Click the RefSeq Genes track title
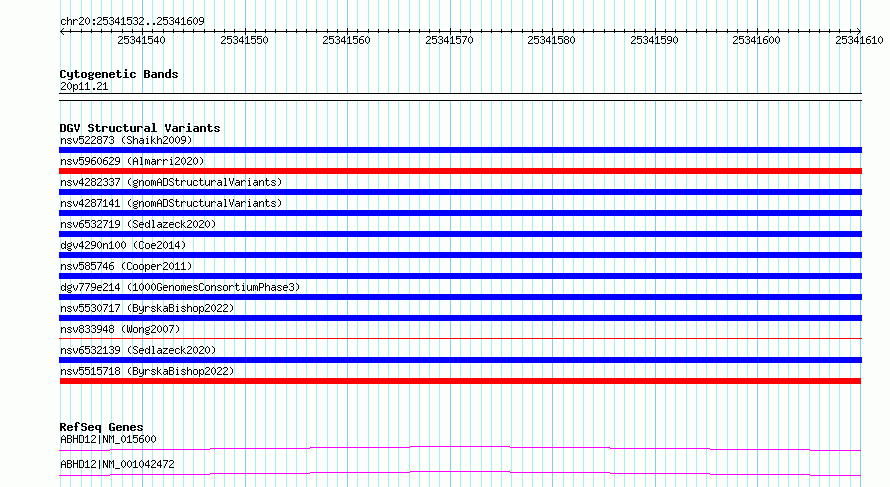Image resolution: width=890 pixels, height=487 pixels. (x=101, y=427)
